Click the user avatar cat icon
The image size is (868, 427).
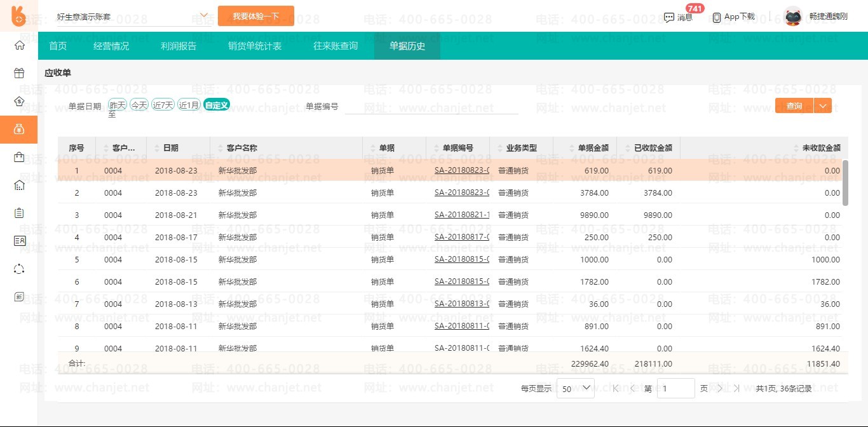coord(793,17)
